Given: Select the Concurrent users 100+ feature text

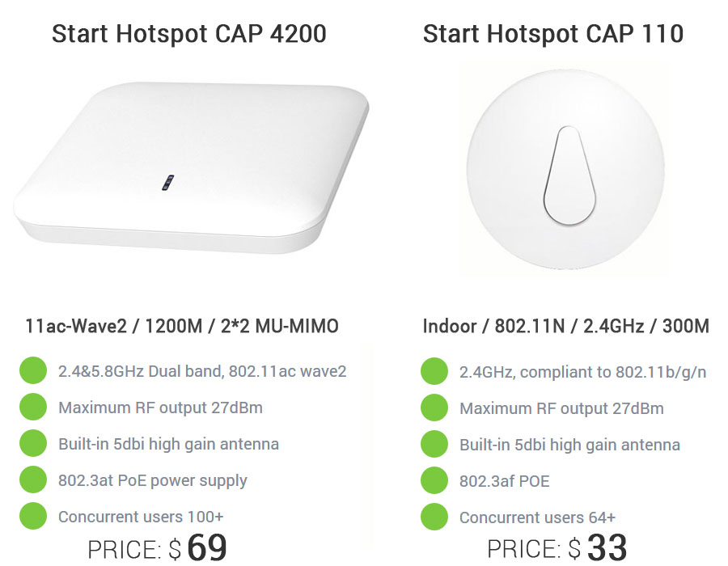Looking at the screenshot, I should [141, 517].
